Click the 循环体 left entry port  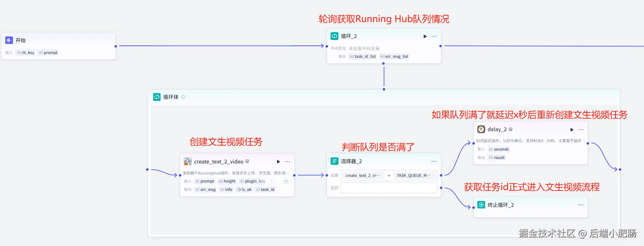[147, 170]
